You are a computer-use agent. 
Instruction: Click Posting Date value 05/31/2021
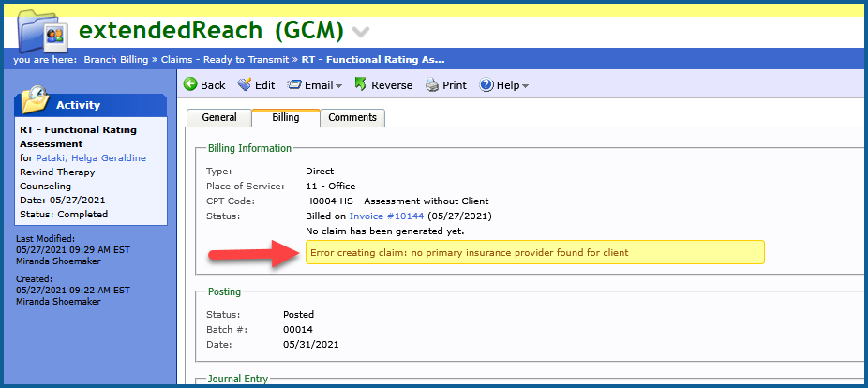(x=310, y=344)
